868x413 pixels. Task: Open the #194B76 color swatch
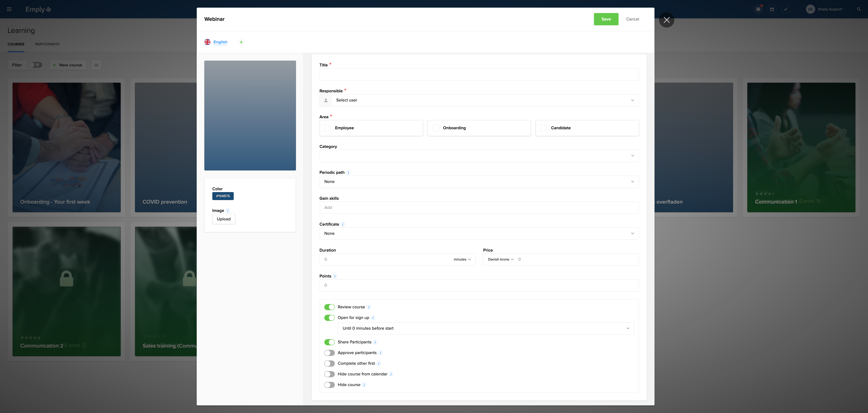point(223,196)
